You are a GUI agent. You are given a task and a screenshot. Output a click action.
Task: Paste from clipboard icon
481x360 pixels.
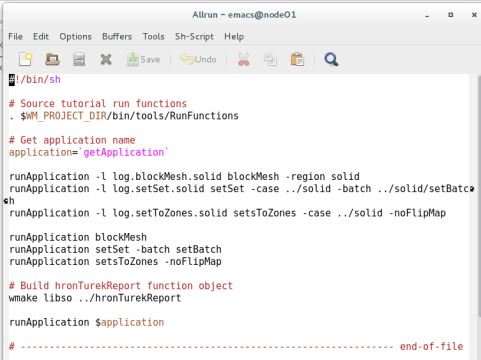click(297, 60)
